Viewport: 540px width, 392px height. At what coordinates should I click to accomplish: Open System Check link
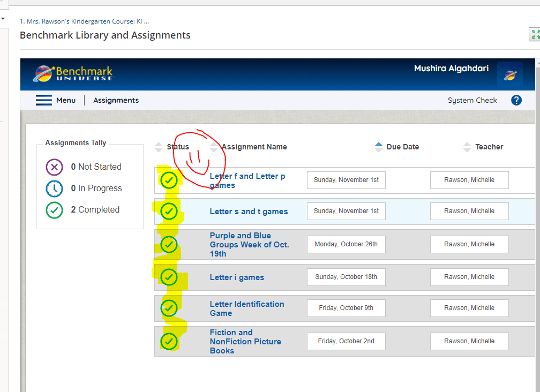click(472, 100)
